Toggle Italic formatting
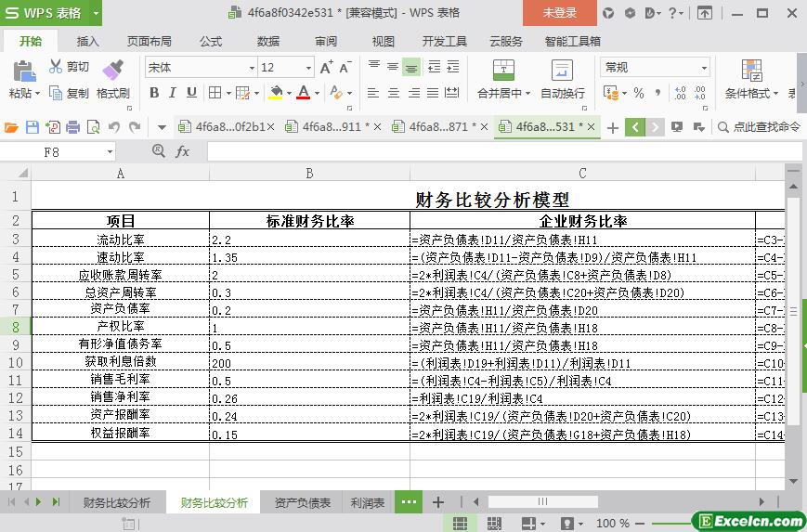This screenshot has height=532, width=807. [173, 93]
